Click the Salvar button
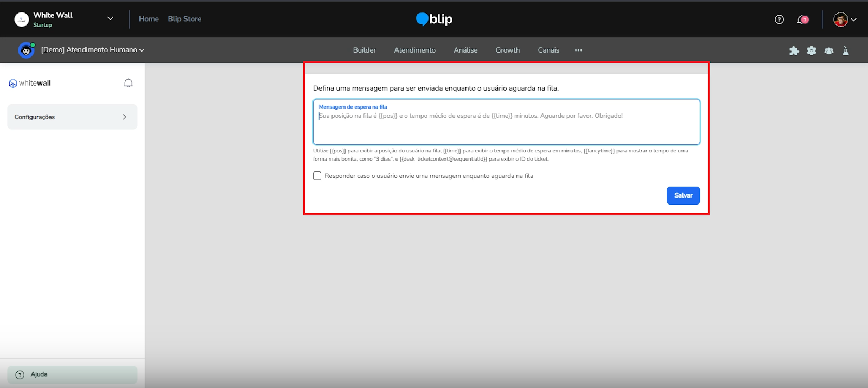This screenshot has width=868, height=388. (683, 195)
